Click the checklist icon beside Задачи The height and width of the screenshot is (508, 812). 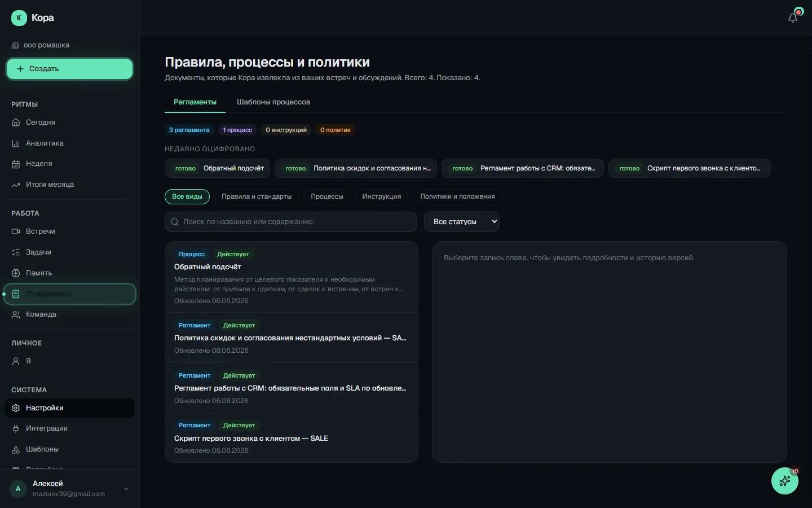click(x=16, y=252)
